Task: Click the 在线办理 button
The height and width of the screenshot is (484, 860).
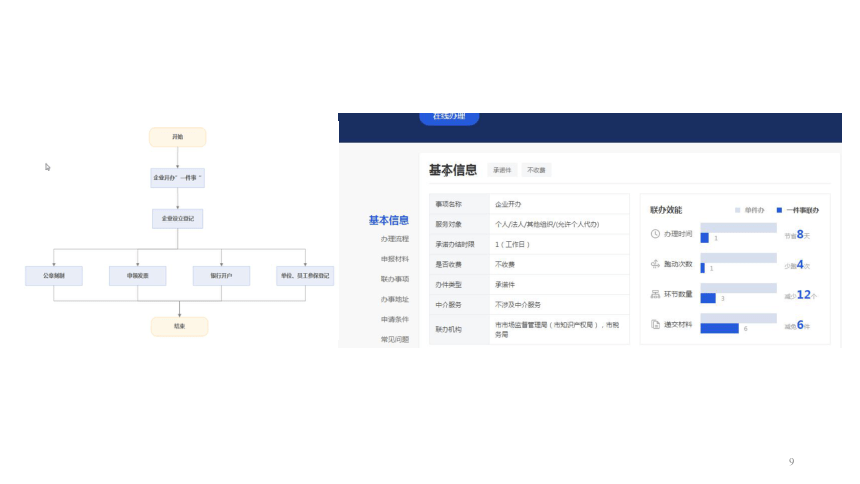Action: click(449, 117)
